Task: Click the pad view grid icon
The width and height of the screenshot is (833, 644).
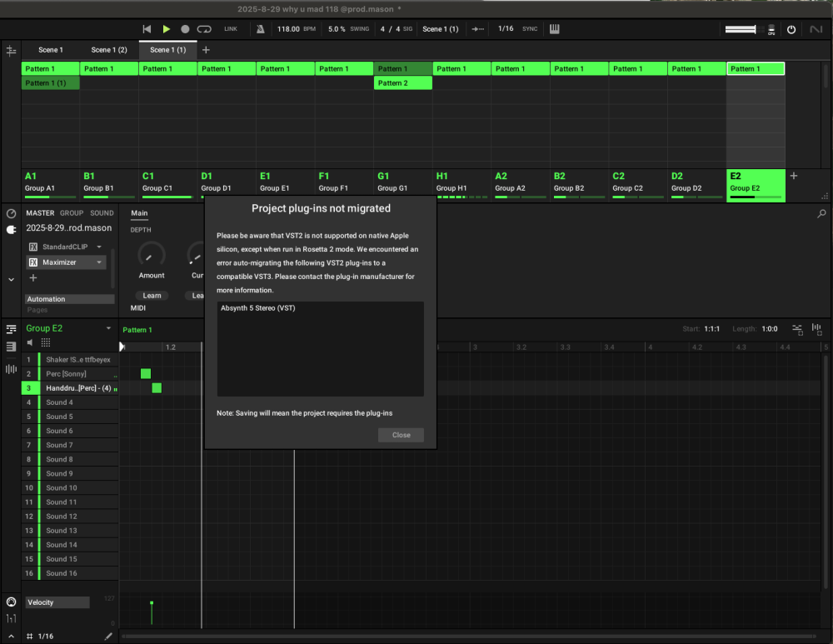Action: click(x=45, y=342)
